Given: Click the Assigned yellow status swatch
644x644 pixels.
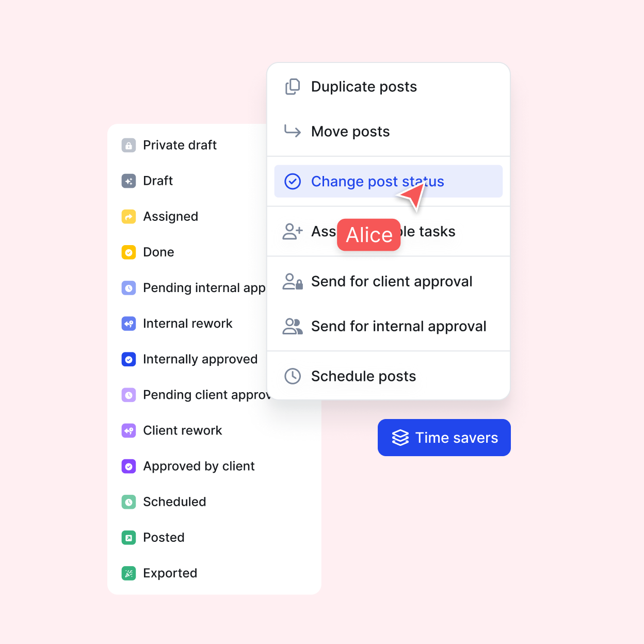Looking at the screenshot, I should (128, 217).
